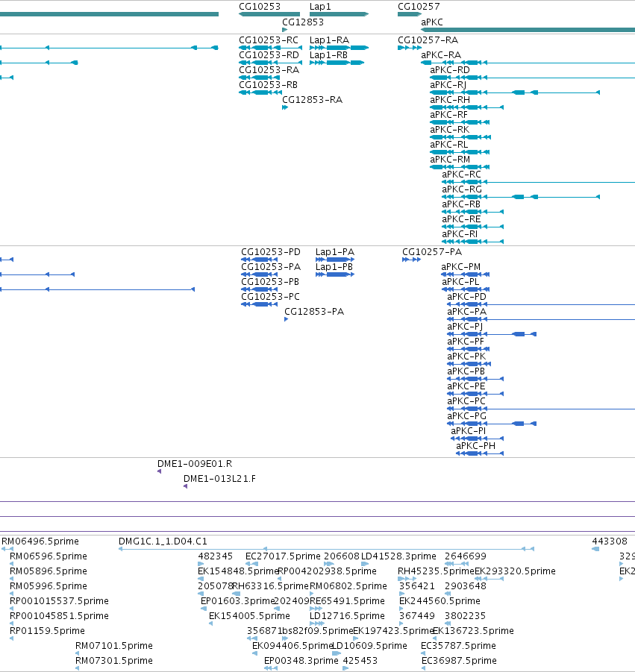Select protein CG12853-PA
This screenshot has height=672, width=635.
tap(314, 312)
